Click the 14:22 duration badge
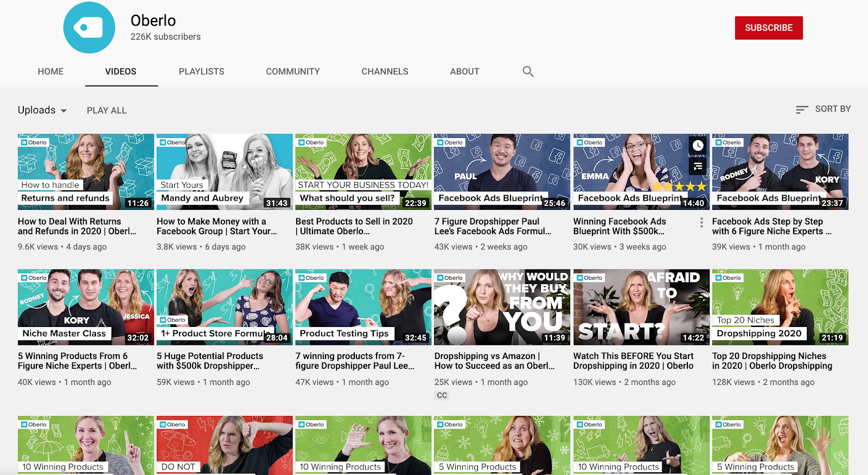This screenshot has width=868, height=475. pyautogui.click(x=693, y=338)
